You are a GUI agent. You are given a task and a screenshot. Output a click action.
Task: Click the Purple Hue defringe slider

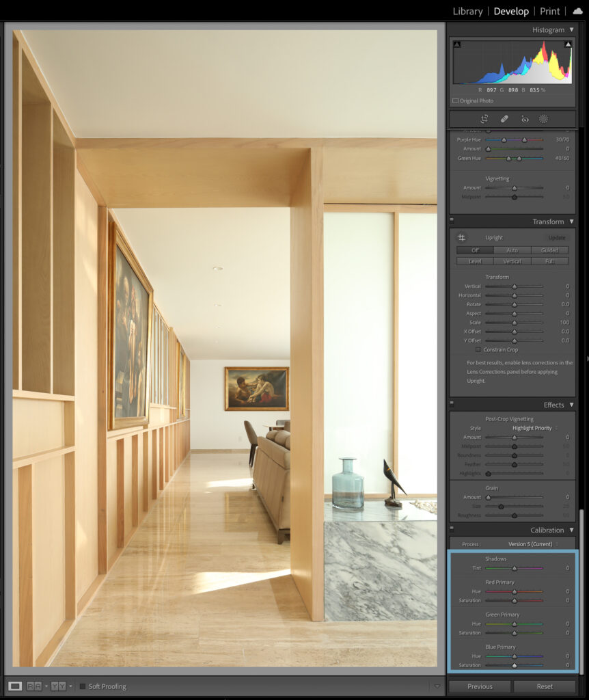point(514,139)
